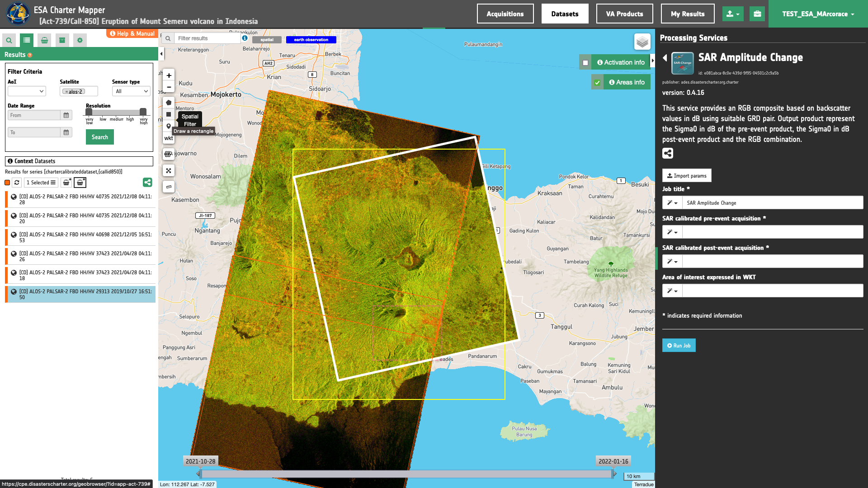
Task: Open the gear processing services tab
Action: [80, 40]
